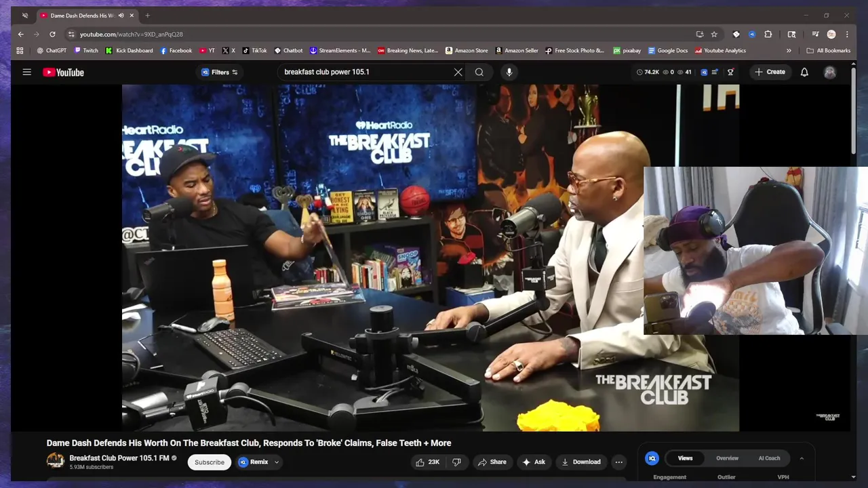
Task: Open the Google Docs bookmark
Action: click(x=668, y=50)
